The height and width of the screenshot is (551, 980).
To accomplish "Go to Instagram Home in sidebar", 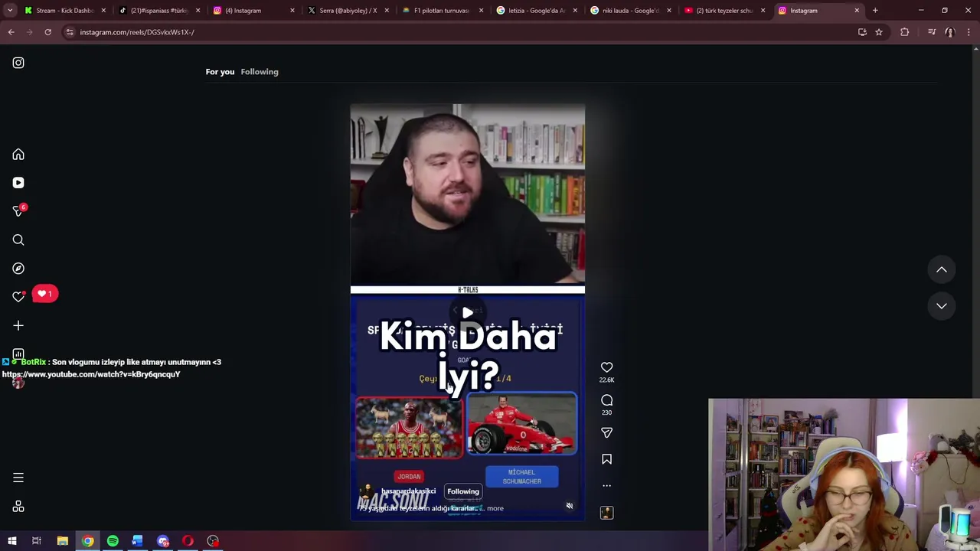I will [18, 155].
